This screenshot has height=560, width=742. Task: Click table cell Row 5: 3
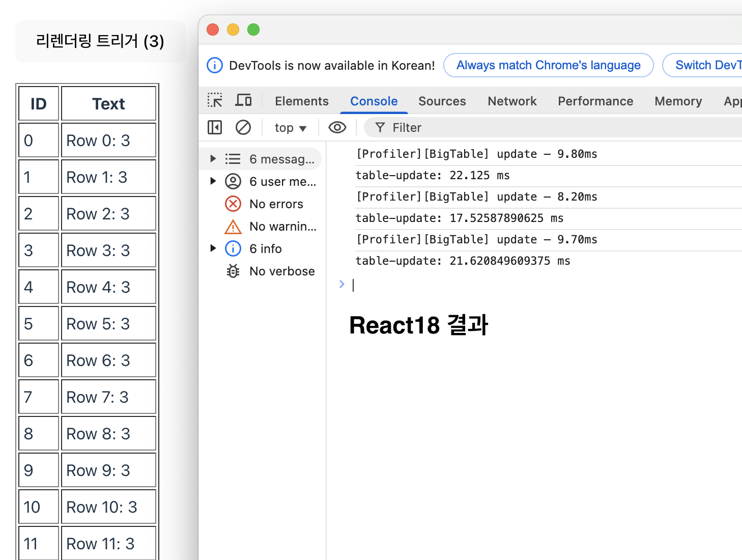pos(108,323)
